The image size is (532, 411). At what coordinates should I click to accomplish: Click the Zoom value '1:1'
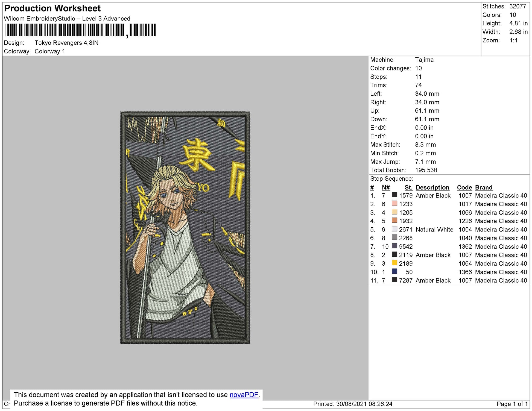click(x=513, y=40)
